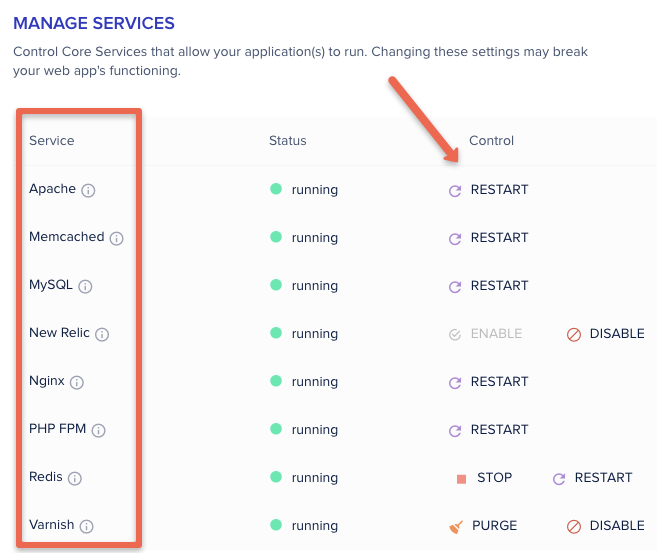Click the Service column header
The height and width of the screenshot is (553, 657).
tap(52, 141)
